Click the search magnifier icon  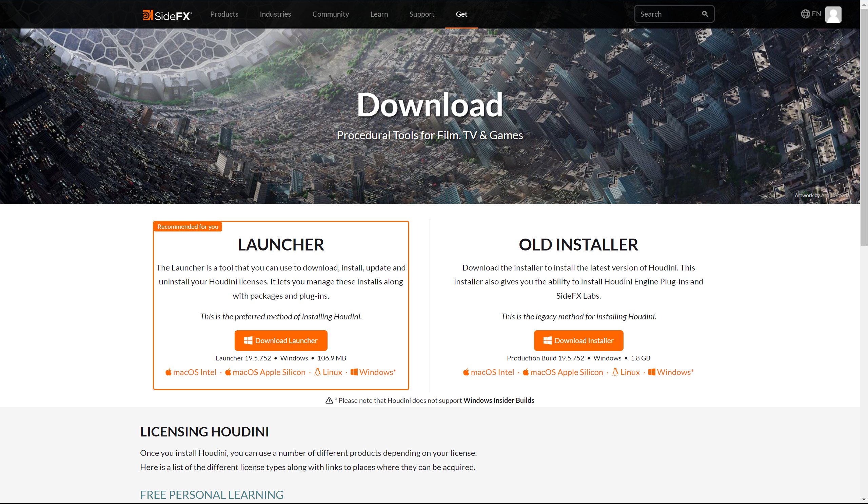tap(705, 14)
